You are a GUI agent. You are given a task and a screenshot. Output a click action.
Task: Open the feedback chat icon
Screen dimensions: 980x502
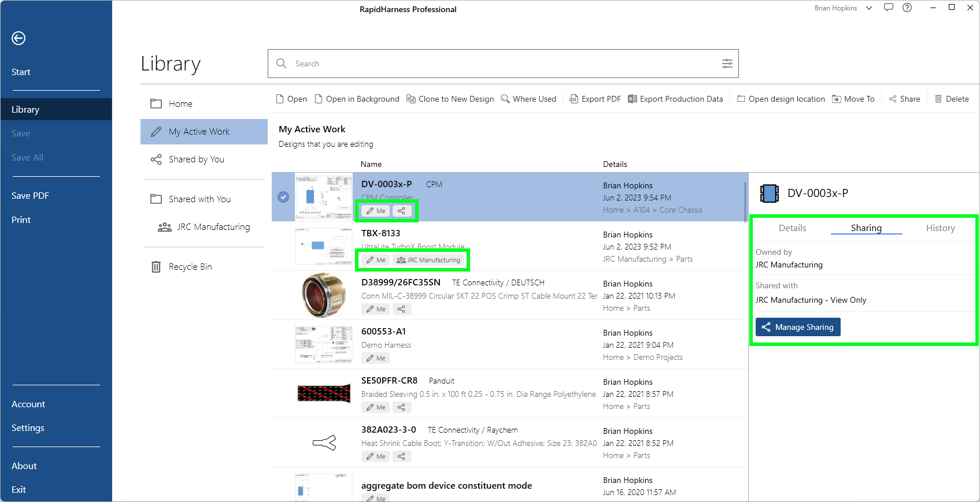click(889, 8)
